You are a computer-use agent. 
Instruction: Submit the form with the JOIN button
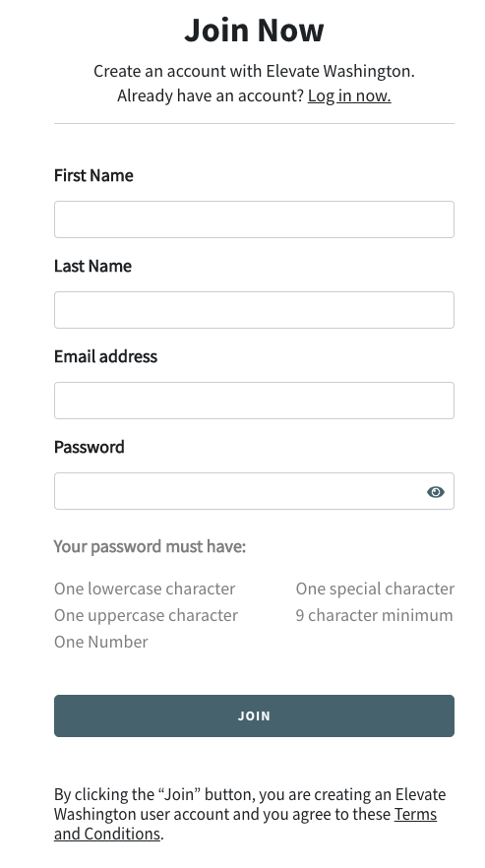pos(254,715)
